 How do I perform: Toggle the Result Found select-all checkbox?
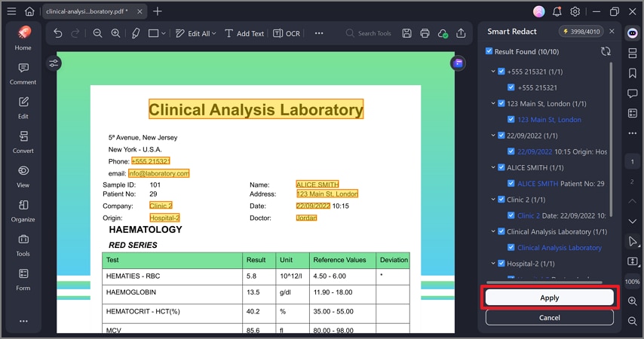point(489,51)
